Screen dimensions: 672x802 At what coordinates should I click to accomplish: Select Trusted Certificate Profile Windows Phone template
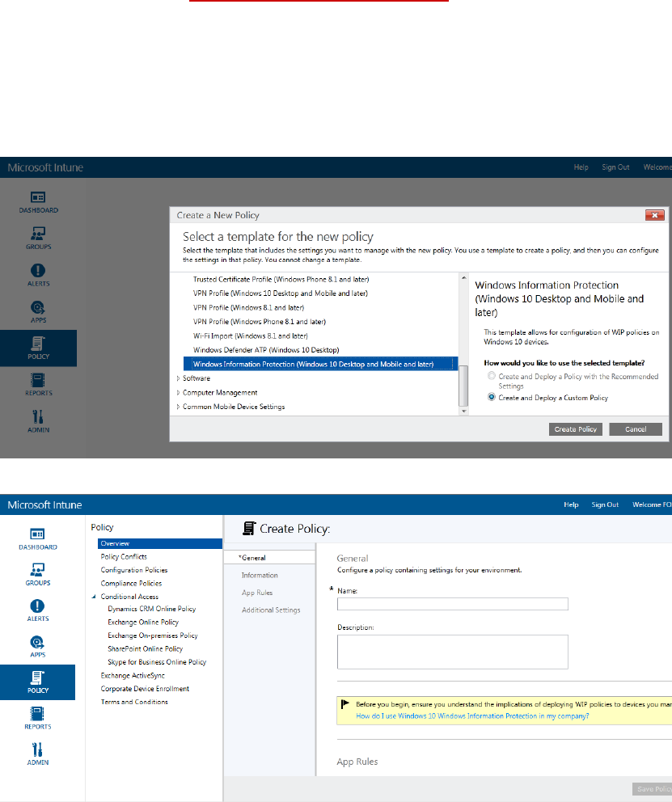(281, 279)
